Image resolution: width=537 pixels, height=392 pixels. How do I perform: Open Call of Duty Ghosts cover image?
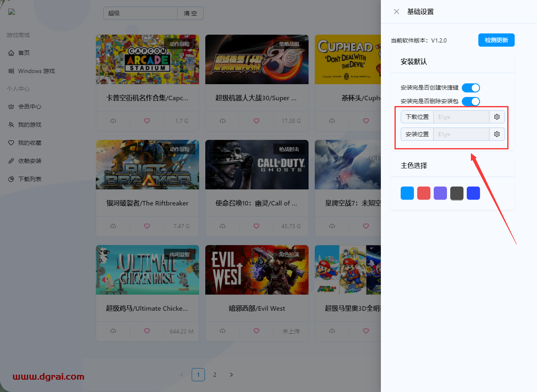coord(257,165)
